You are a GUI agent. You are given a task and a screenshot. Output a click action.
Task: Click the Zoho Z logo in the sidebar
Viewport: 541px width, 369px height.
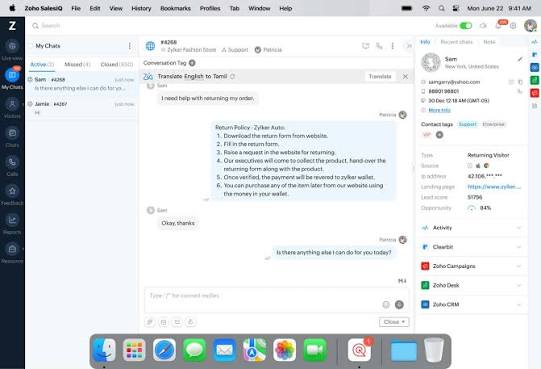tap(12, 26)
